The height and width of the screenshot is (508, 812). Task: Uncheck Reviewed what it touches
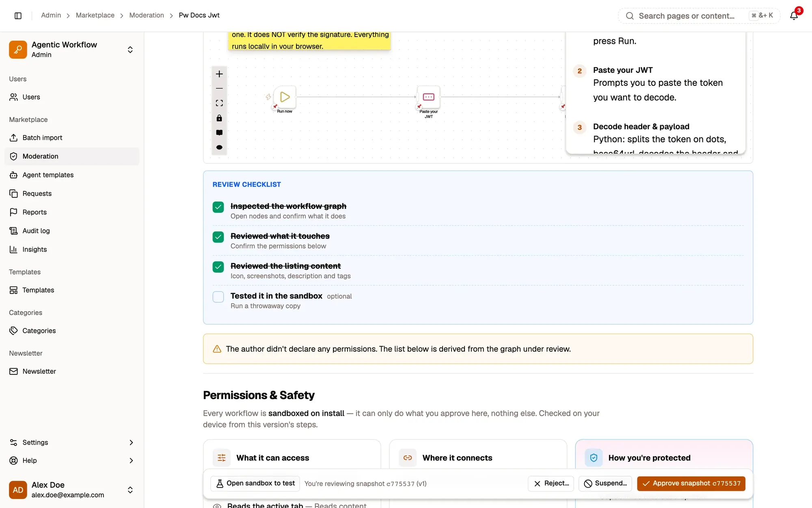(x=218, y=237)
